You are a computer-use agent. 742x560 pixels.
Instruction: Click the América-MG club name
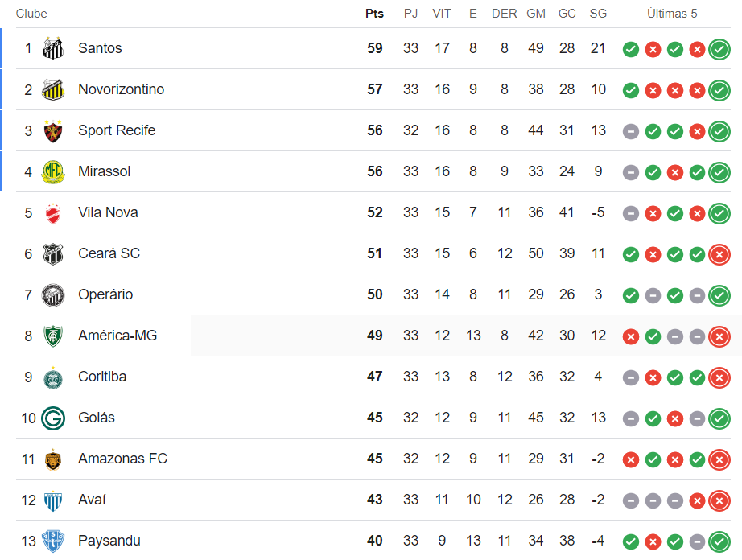[117, 336]
